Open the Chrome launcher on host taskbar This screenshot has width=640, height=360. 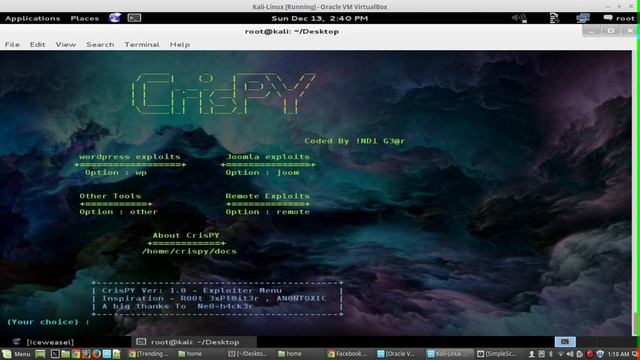[76, 354]
